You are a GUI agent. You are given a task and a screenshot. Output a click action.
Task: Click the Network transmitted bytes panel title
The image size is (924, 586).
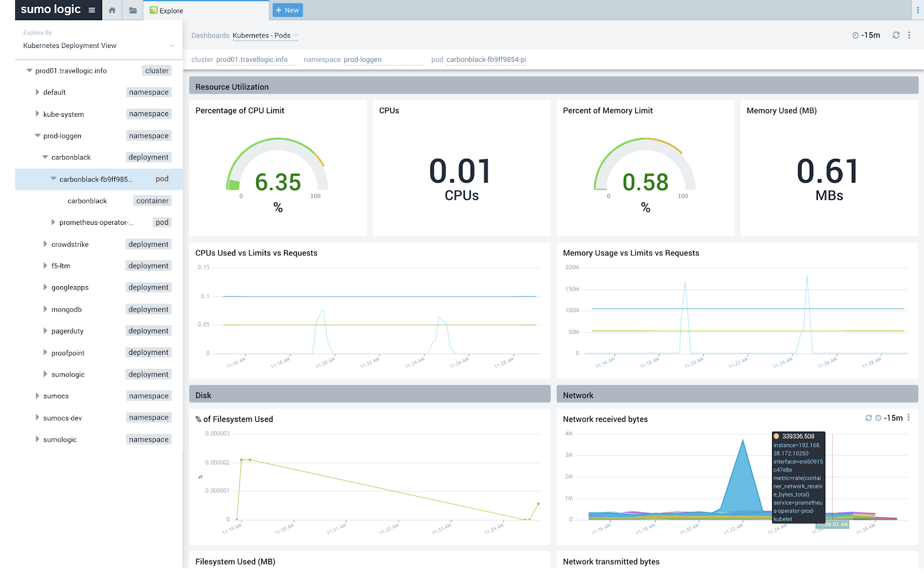pos(611,562)
